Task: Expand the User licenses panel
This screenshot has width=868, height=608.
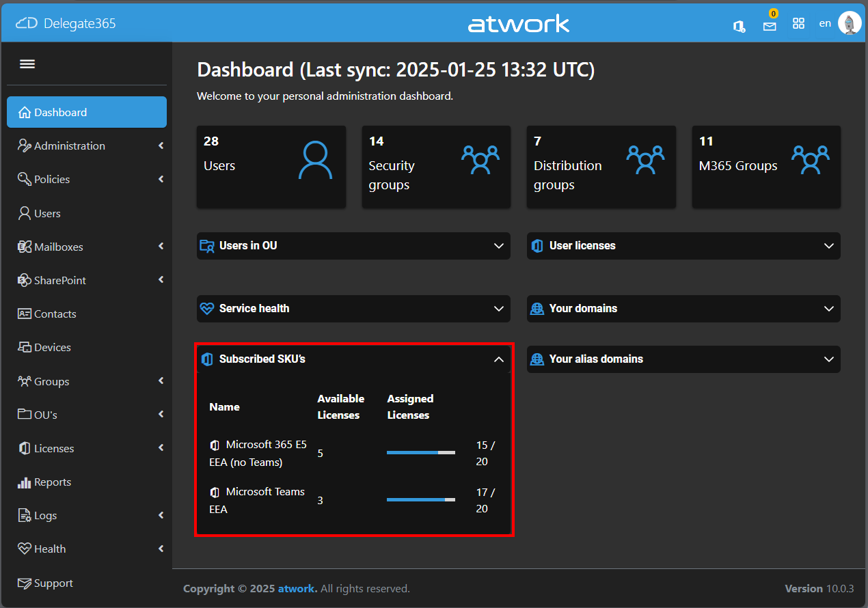Action: 829,246
